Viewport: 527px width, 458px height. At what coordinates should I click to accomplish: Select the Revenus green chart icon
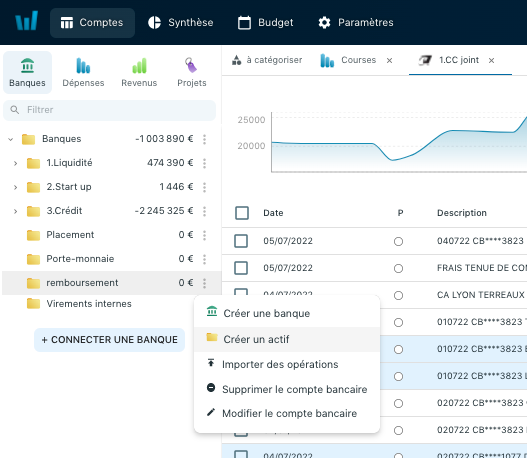[139, 66]
